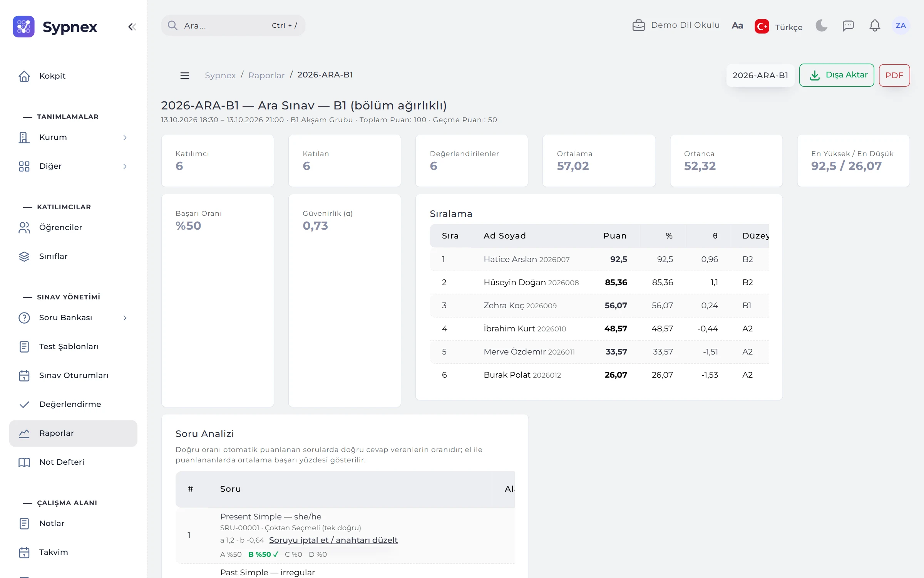
Task: Open the hamburger menu beside the breadcrumb
Action: 185,76
